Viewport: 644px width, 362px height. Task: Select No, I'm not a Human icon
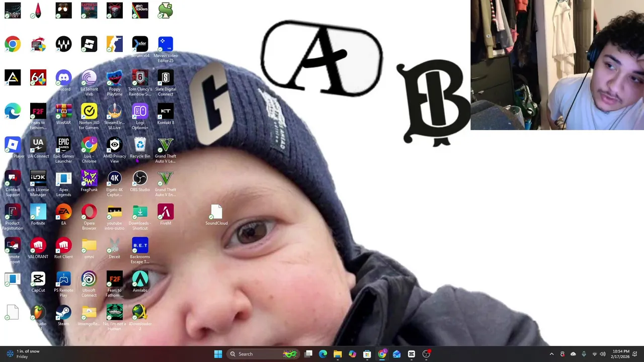[x=114, y=318]
